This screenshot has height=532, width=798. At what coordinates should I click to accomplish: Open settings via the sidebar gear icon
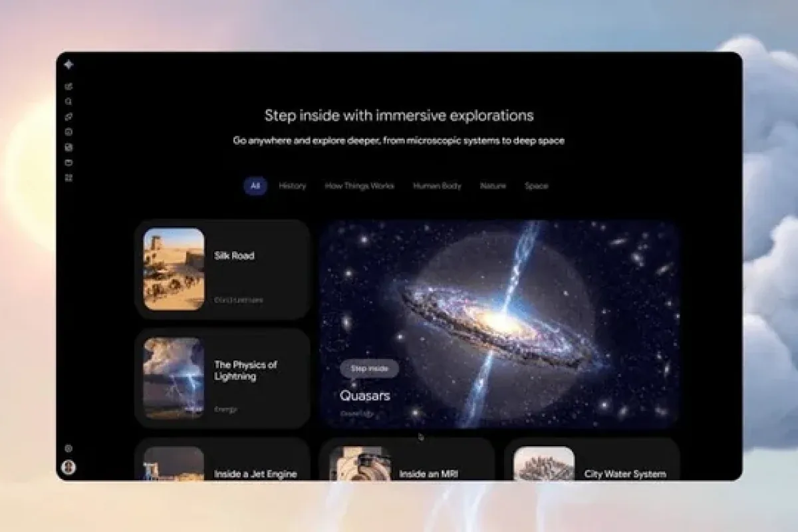[x=68, y=449]
